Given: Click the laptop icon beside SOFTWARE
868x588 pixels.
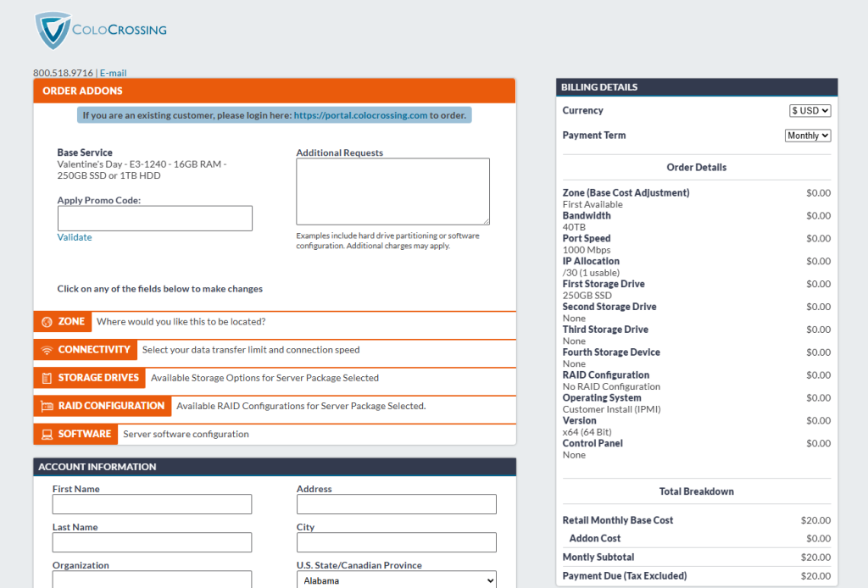Looking at the screenshot, I should [47, 434].
